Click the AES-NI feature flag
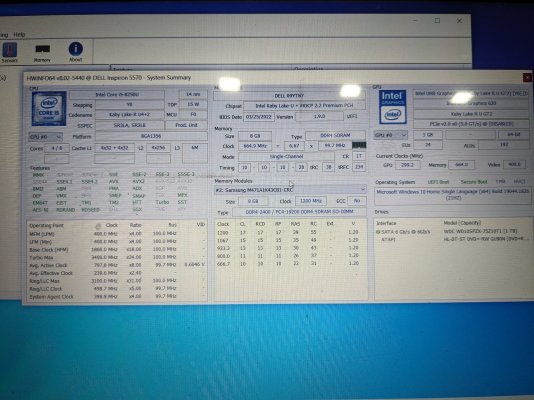 click(x=40, y=210)
